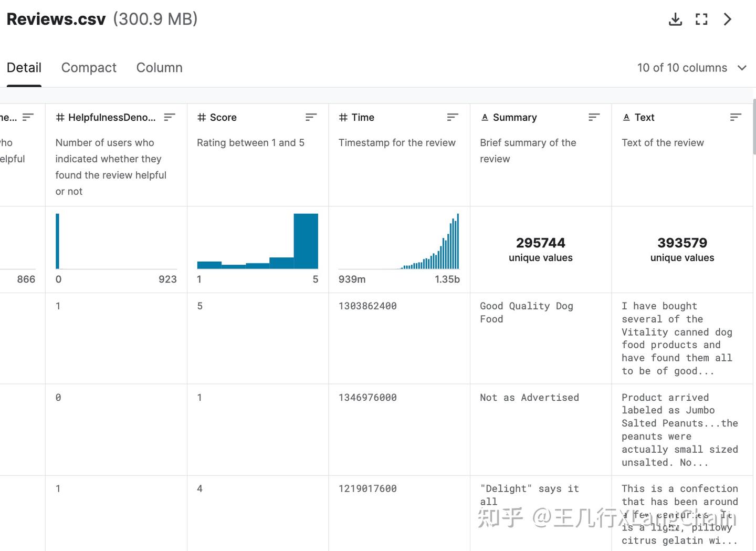Open the 10 of 10 columns dropdown
This screenshot has width=756, height=551.
(x=691, y=68)
